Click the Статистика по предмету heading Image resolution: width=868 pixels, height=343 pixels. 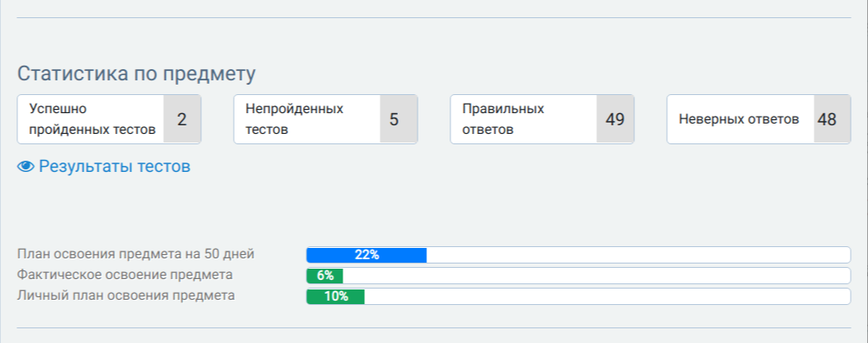pyautogui.click(x=136, y=74)
